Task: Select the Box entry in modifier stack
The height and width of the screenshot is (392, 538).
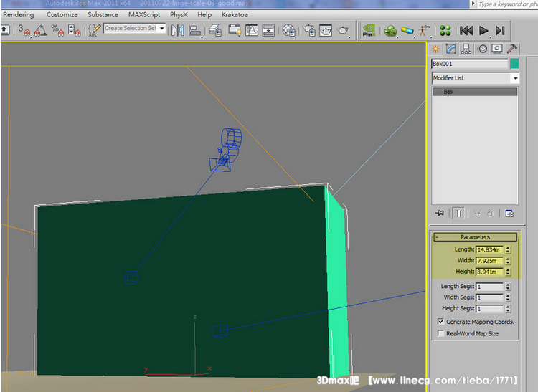Action: coord(475,92)
